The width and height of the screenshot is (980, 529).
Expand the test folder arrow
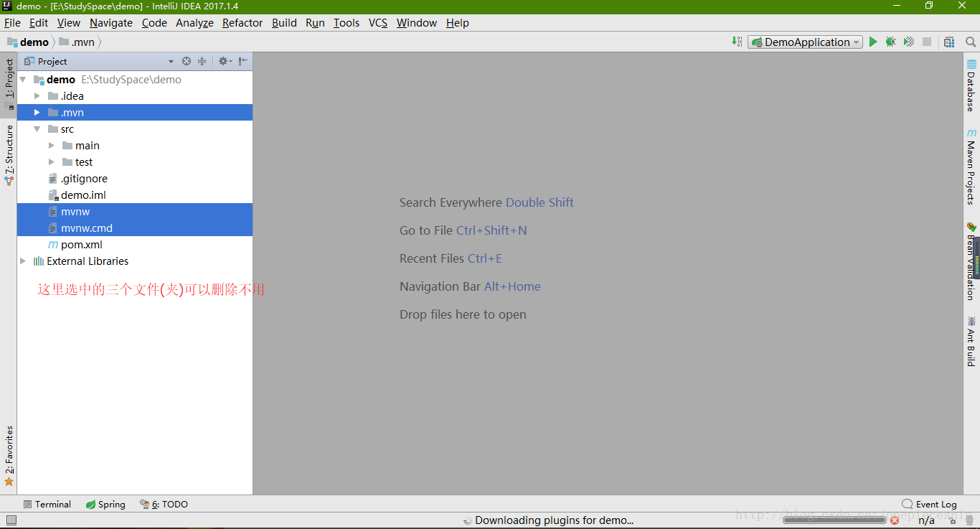[52, 162]
